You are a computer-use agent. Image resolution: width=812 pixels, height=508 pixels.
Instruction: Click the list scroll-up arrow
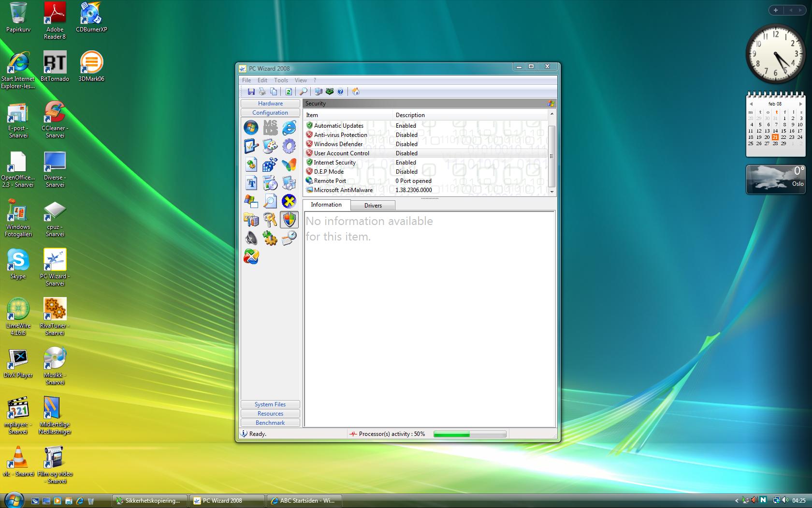551,114
